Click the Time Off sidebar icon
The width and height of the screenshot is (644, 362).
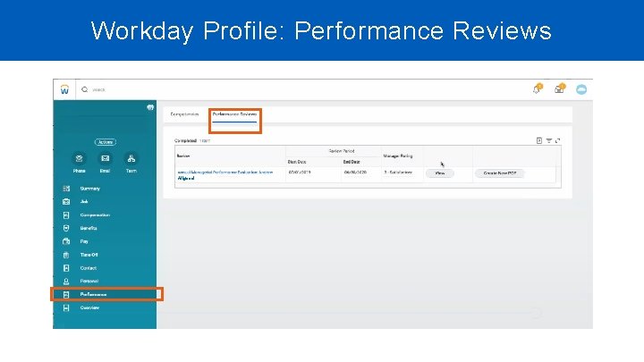[x=66, y=255]
